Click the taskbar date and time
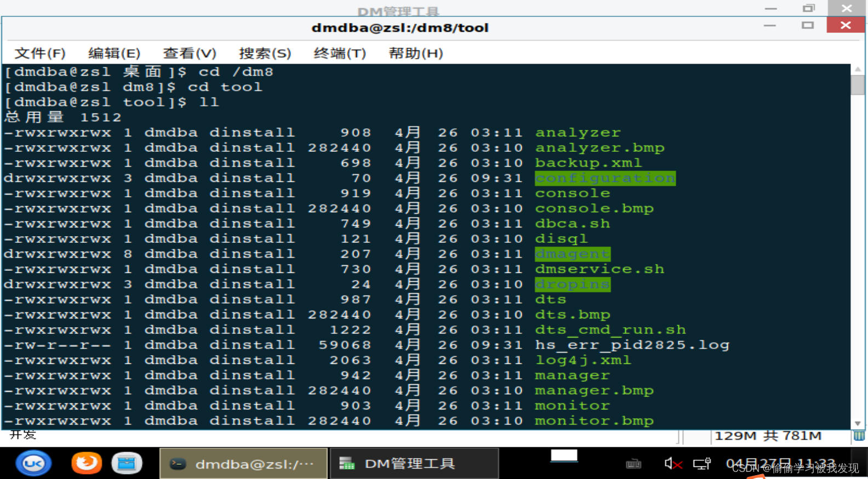Screen dimensions: 868x479 (x=780, y=464)
